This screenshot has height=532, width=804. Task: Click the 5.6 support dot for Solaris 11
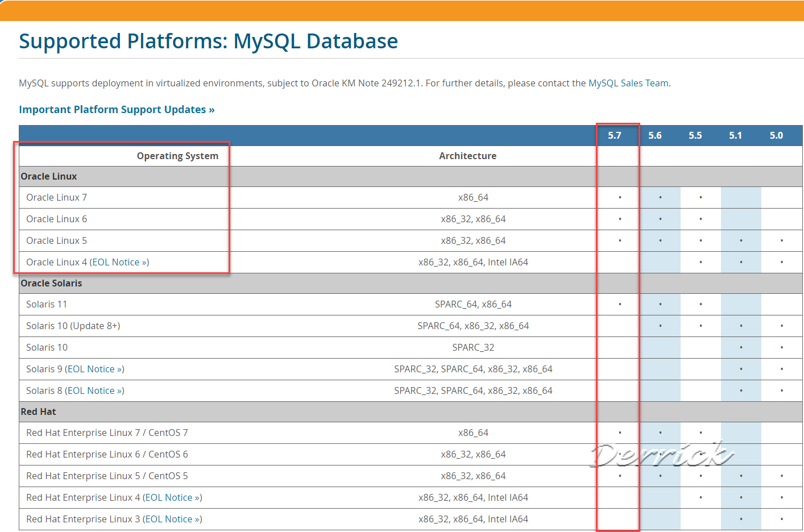click(660, 304)
